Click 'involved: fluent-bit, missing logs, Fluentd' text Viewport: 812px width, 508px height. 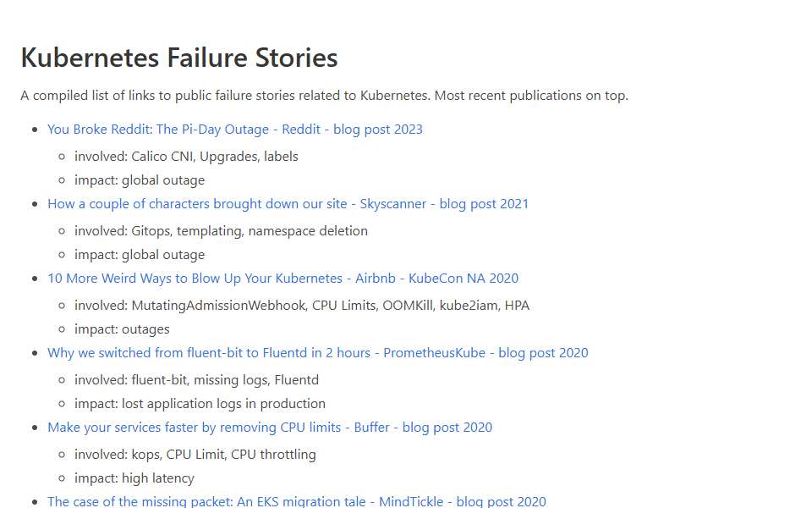[x=197, y=380]
